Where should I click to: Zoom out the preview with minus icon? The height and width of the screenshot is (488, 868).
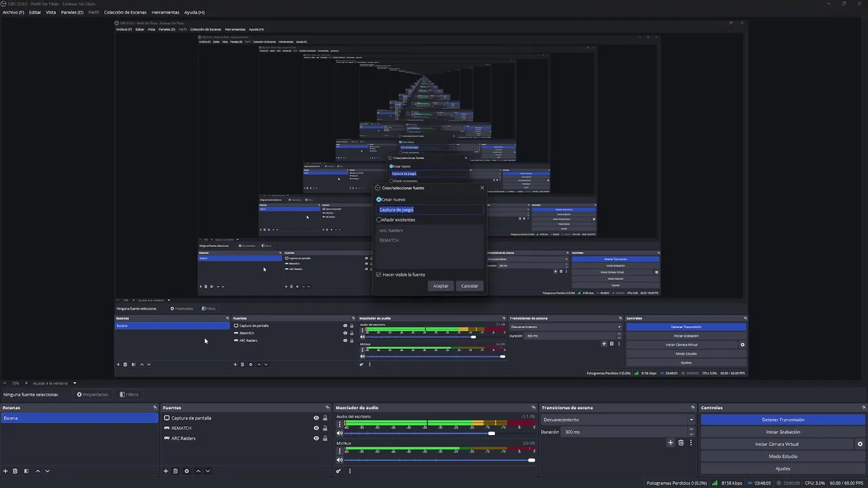click(4, 383)
